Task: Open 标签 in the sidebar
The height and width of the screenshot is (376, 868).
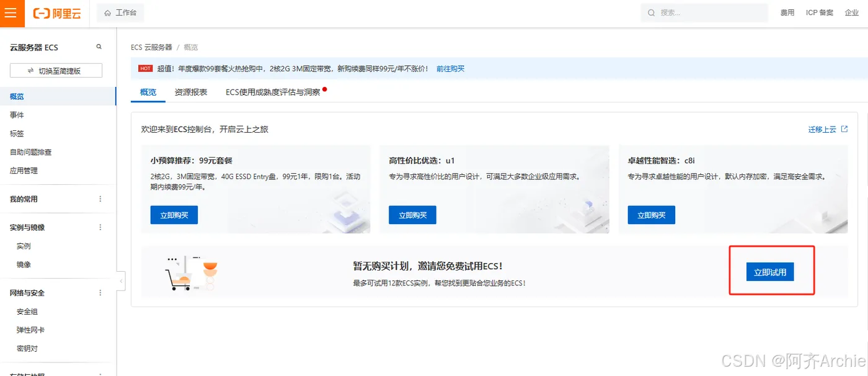Action: 17,133
